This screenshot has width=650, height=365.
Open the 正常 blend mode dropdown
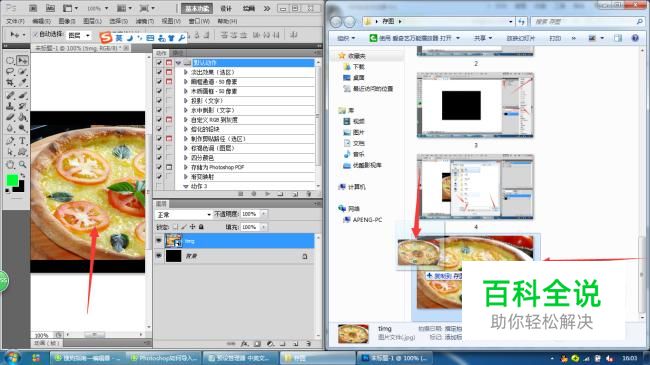point(183,214)
